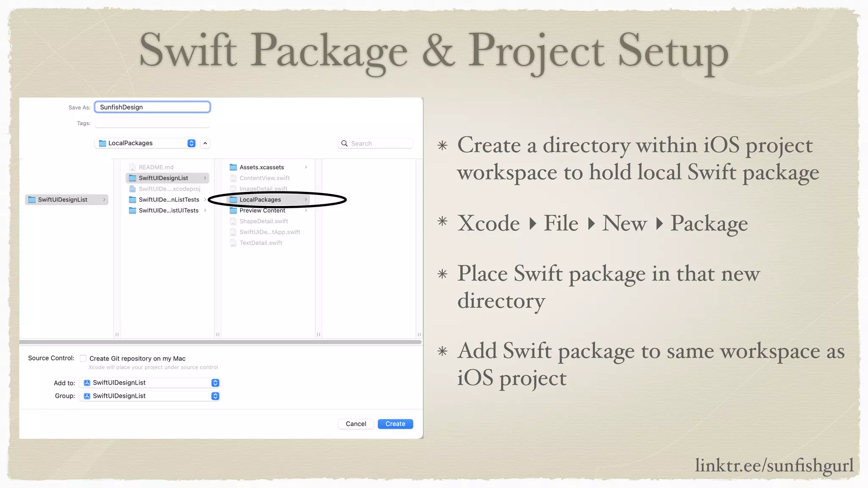
Task: Select SwiftUIDesignList in the leftmost column
Action: pos(67,200)
